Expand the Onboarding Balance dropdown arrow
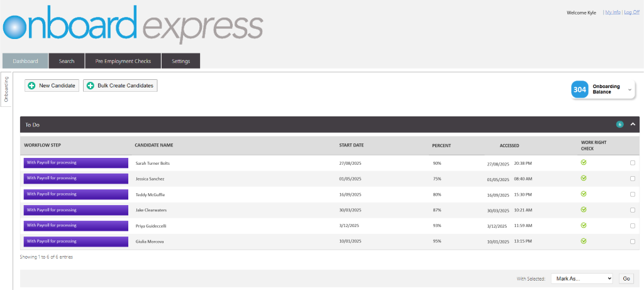Screen dimensions: 644x290 point(630,90)
